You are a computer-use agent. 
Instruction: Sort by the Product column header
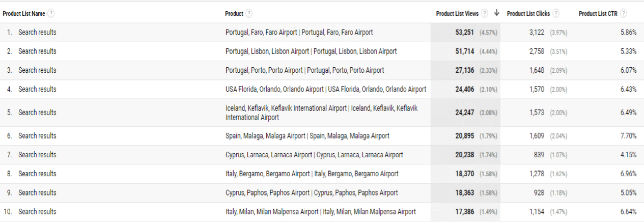[234, 14]
